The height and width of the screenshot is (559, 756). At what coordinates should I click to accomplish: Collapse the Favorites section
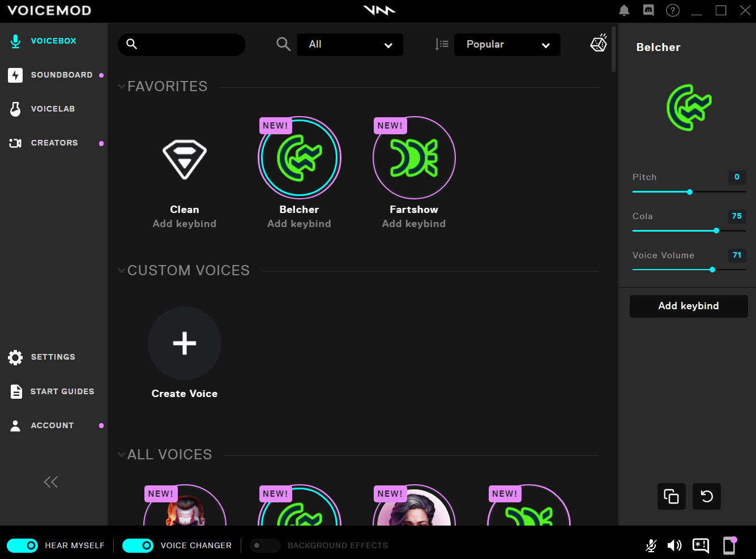click(121, 87)
